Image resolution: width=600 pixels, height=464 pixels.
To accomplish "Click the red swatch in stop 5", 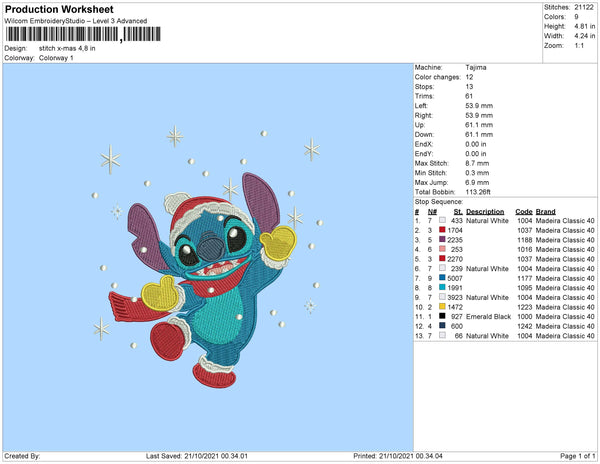I will [x=442, y=259].
